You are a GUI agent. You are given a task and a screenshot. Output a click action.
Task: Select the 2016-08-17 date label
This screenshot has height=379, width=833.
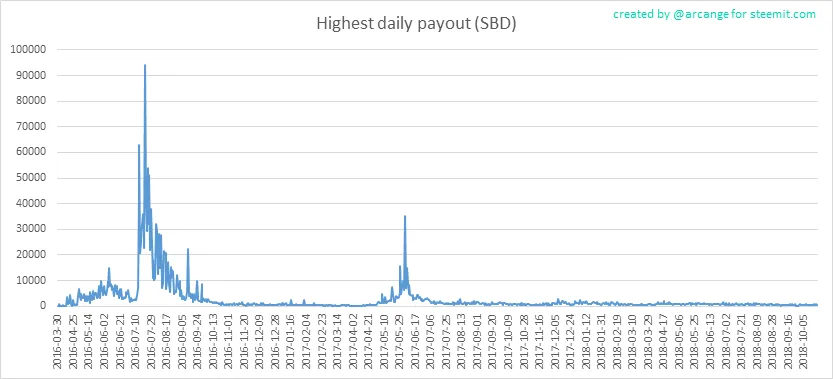coord(166,341)
